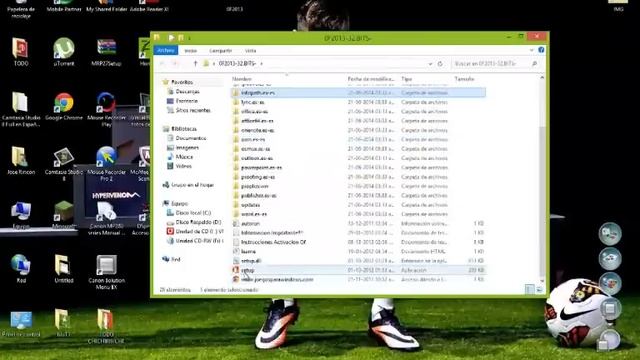This screenshot has height=360, width=640.
Task: Open the Camtasia Studio 8 Full folder
Action: pyautogui.click(x=20, y=109)
